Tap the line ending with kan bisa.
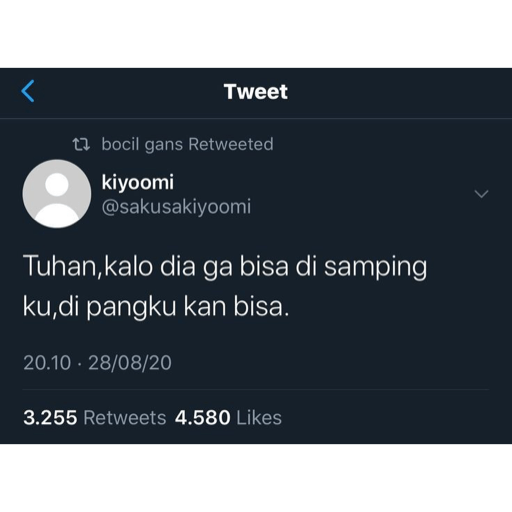The width and height of the screenshot is (512, 512). click(x=156, y=307)
